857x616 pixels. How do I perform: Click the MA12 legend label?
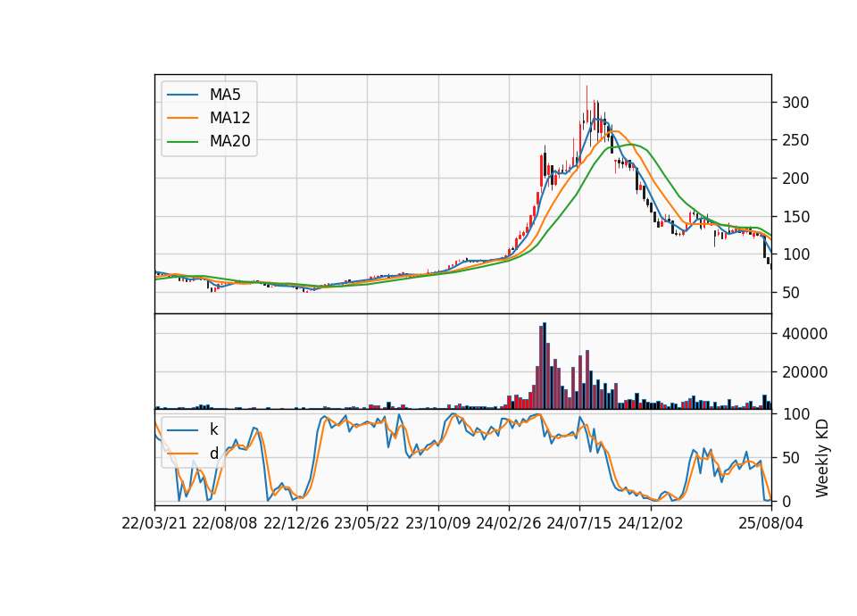229,118
